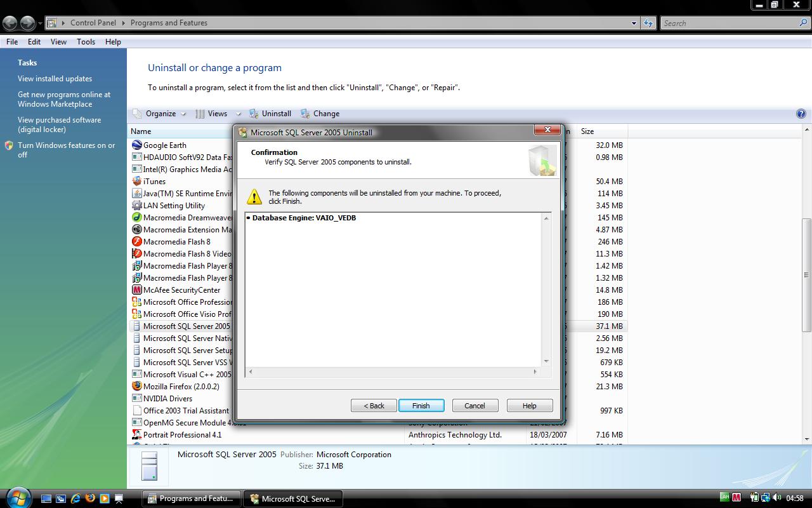The width and height of the screenshot is (812, 508).
Task: Click the navigation Back arrow button
Action: pos(10,23)
